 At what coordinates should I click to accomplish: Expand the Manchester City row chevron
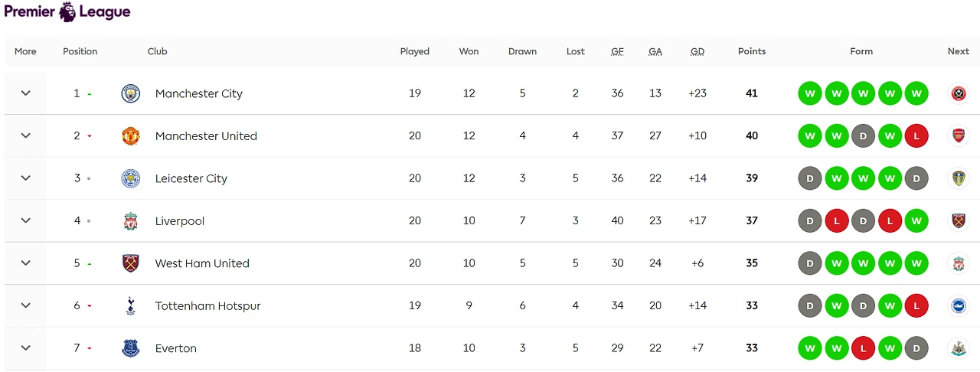[25, 93]
